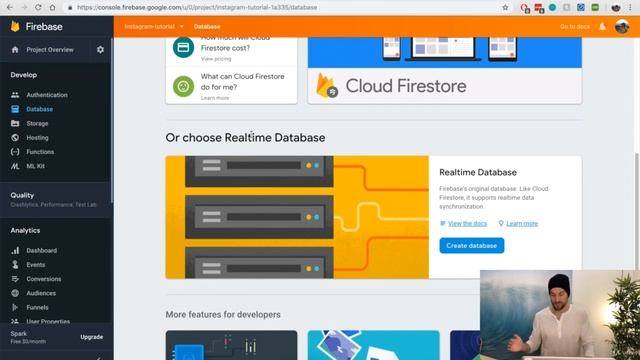Click the Analytics section heading
640x360 pixels.
25,231
